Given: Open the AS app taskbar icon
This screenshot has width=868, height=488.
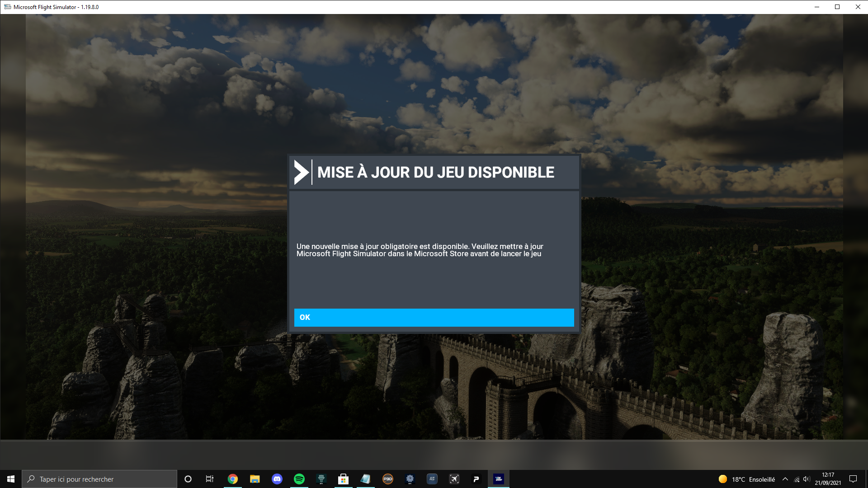Looking at the screenshot, I should point(432,479).
